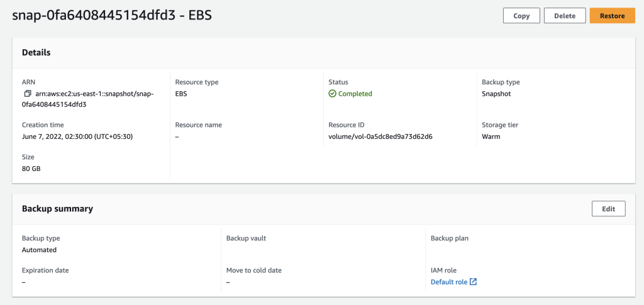The width and height of the screenshot is (644, 305).
Task: Click the Backup summary section heading
Action: 57,209
